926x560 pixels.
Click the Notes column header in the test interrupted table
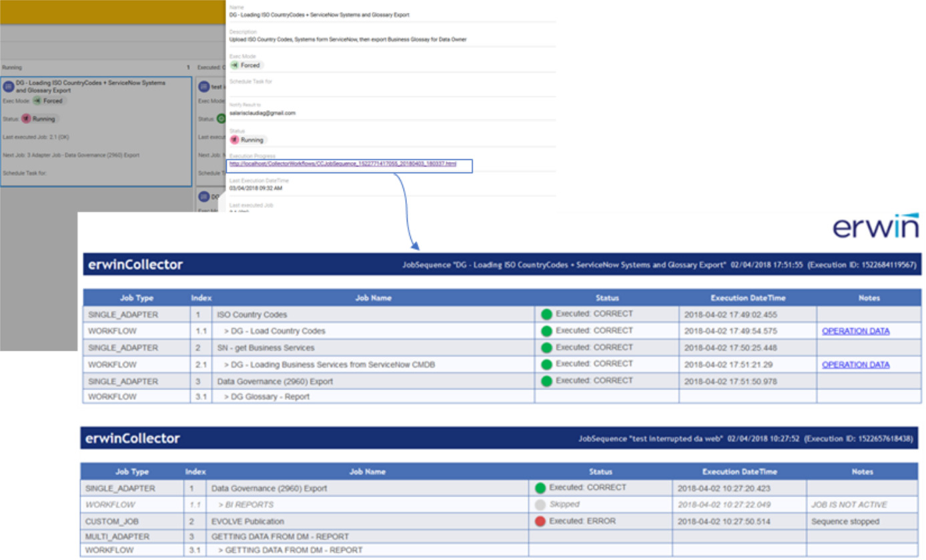[x=862, y=472]
